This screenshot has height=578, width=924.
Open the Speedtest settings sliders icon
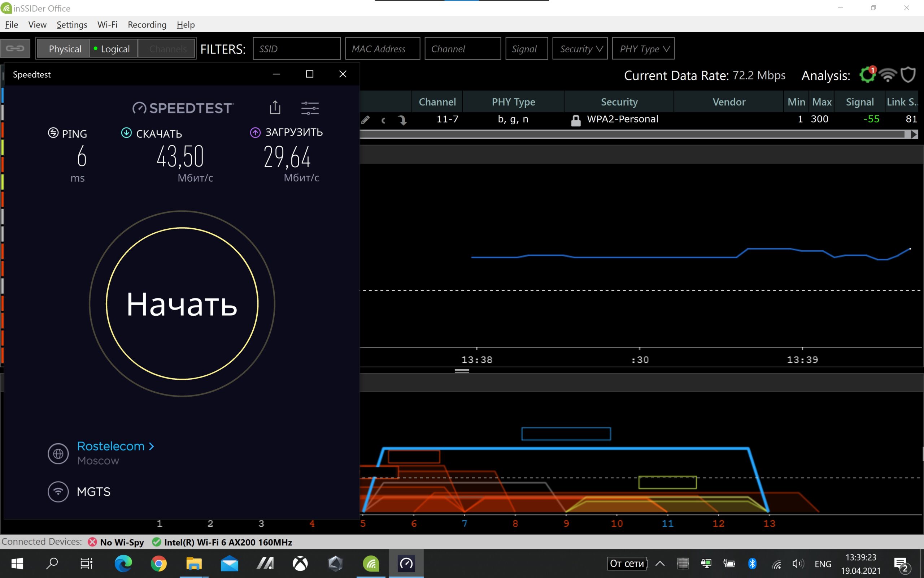[x=310, y=108]
